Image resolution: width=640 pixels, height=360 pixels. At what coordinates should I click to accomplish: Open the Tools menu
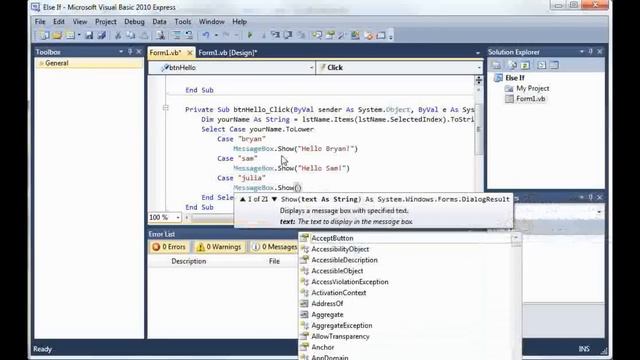point(183,22)
